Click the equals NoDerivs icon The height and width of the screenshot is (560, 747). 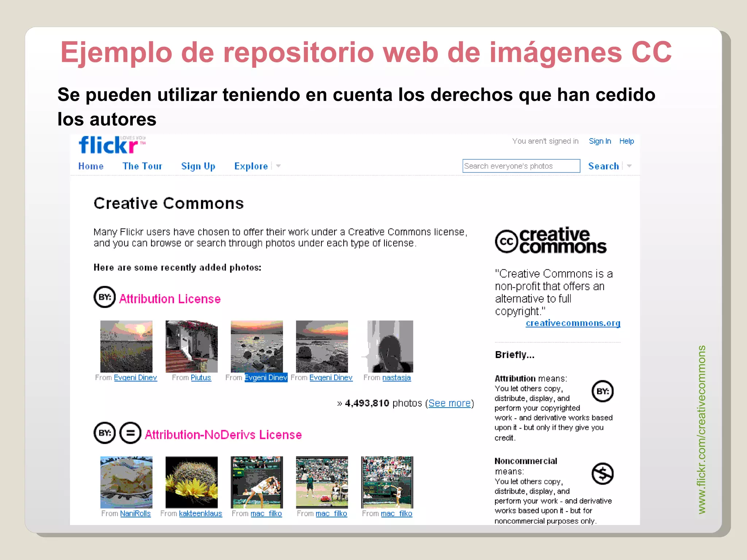[x=130, y=433]
